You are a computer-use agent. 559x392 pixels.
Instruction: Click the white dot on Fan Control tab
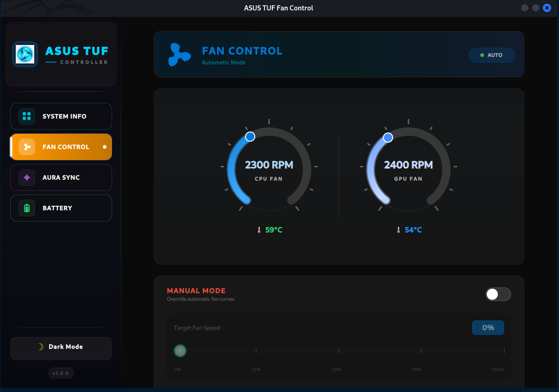[104, 147]
